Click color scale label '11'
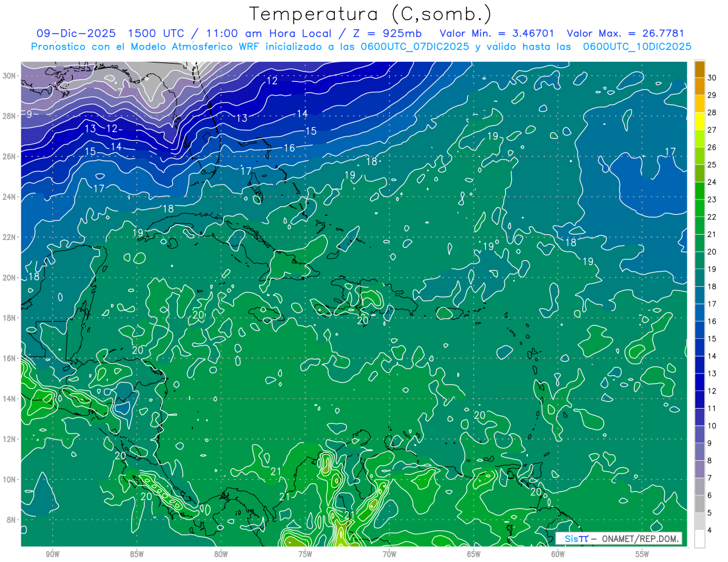 point(712,408)
